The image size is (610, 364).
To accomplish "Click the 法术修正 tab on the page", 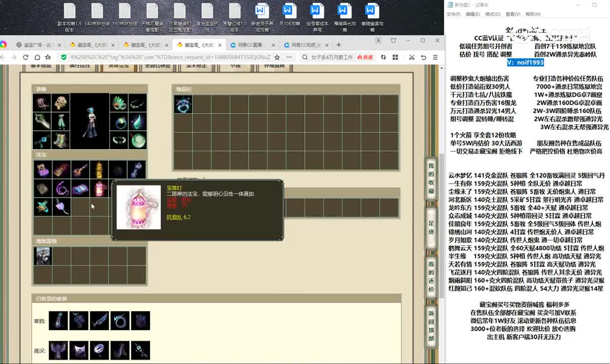I will click(197, 66).
